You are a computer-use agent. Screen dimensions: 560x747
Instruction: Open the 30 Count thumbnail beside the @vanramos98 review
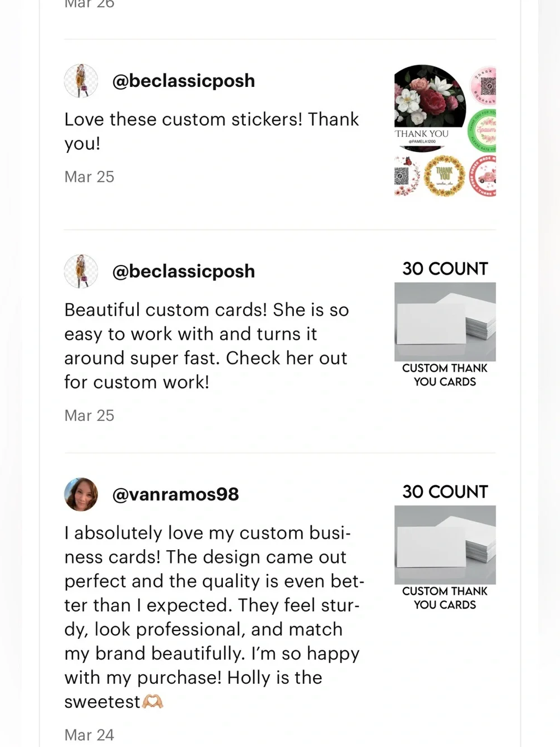[445, 546]
